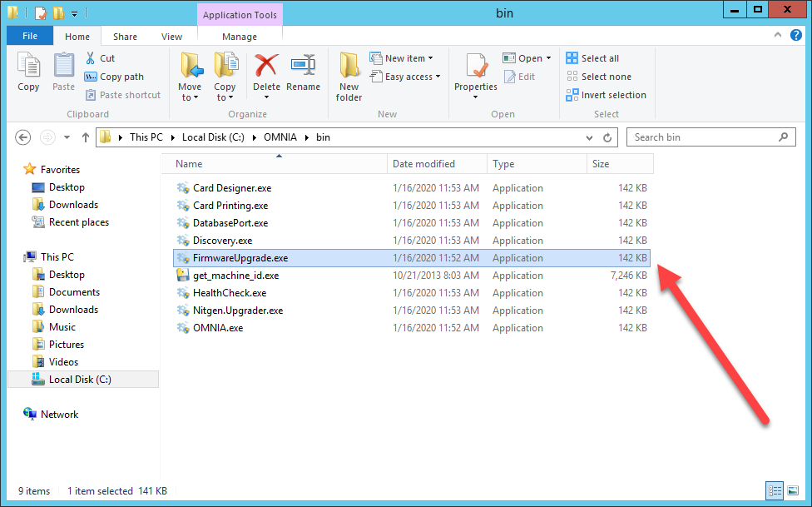Switch to the Share ribbon tab
This screenshot has width=812, height=507.
125,37
